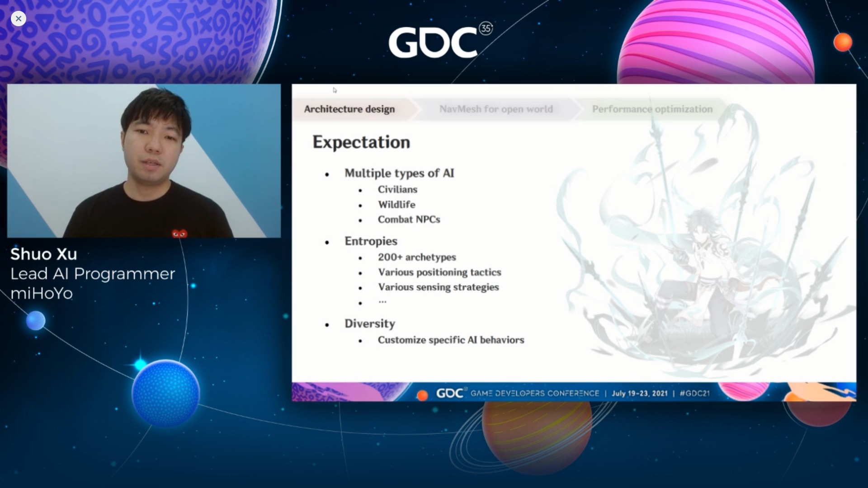Click the "Lead AI Programmer" title text
Viewport: 868px width, 488px height.
point(93,274)
